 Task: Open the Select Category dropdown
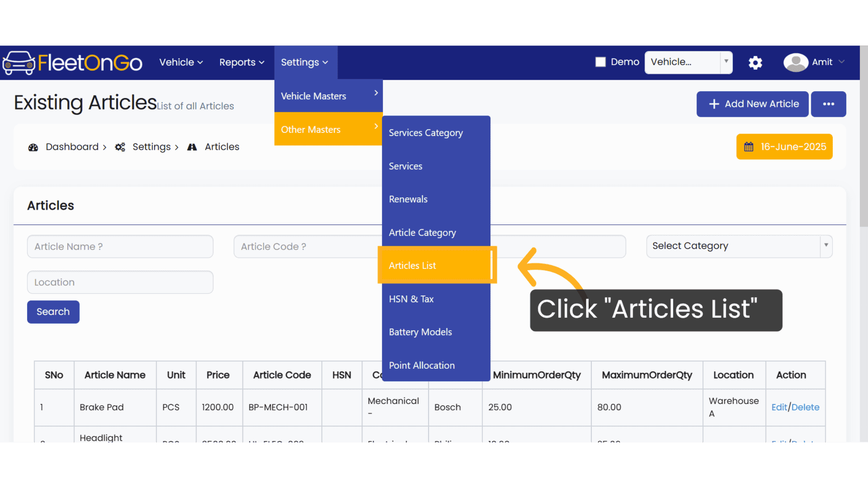point(739,246)
